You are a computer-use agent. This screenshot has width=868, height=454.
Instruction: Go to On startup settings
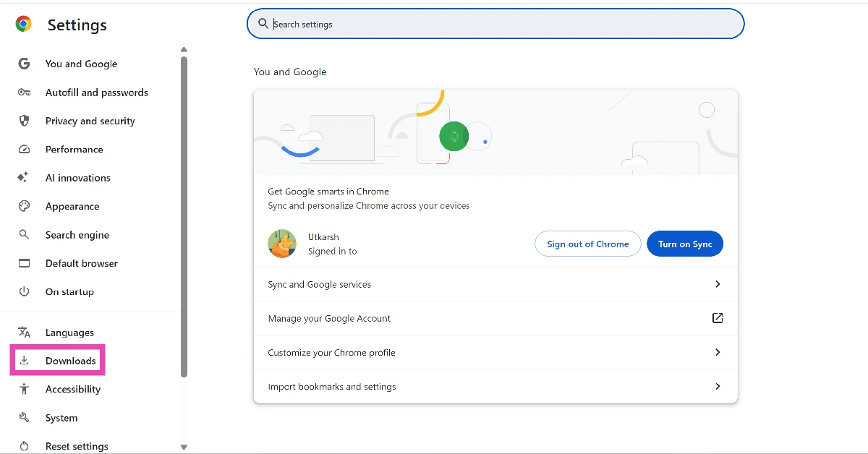point(69,292)
